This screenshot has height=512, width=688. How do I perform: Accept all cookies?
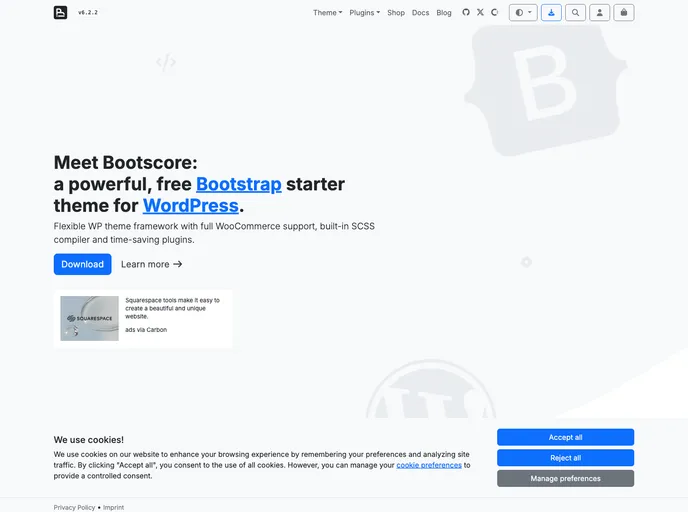point(565,437)
